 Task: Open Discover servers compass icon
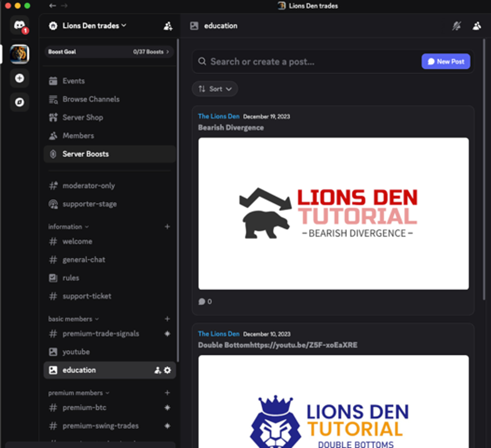point(20,102)
